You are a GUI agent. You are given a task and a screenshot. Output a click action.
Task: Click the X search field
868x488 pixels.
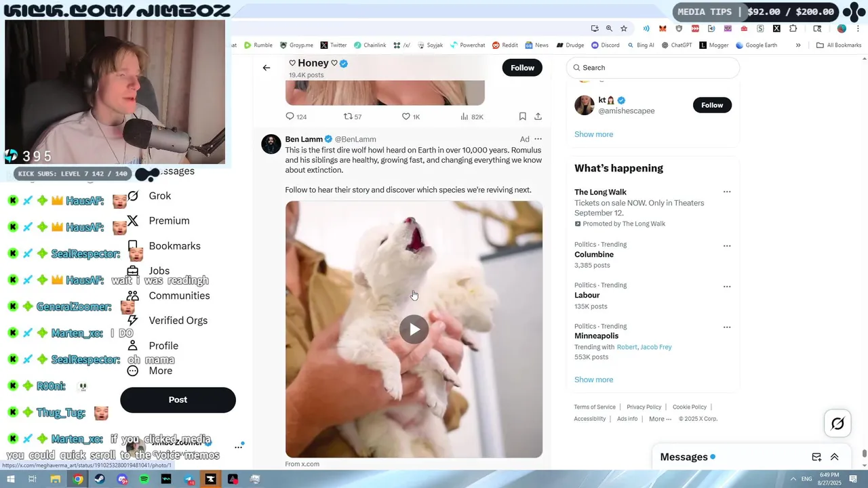[x=652, y=68]
